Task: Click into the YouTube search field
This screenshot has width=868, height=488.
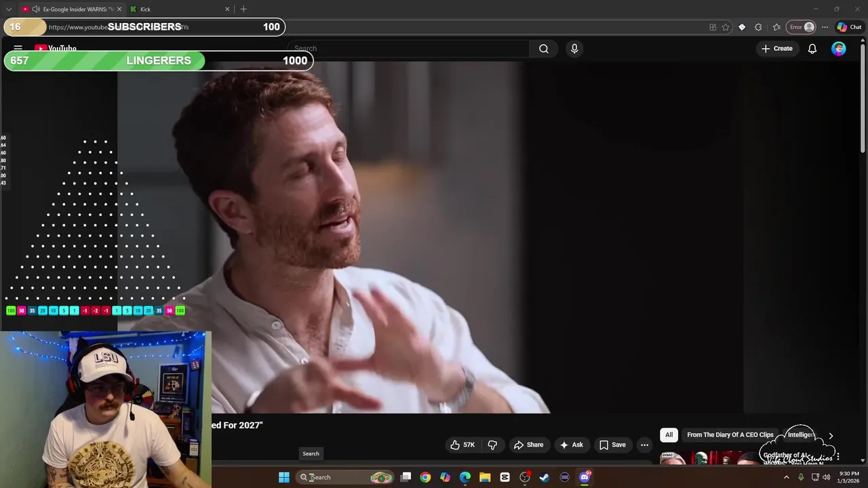Action: (410, 49)
